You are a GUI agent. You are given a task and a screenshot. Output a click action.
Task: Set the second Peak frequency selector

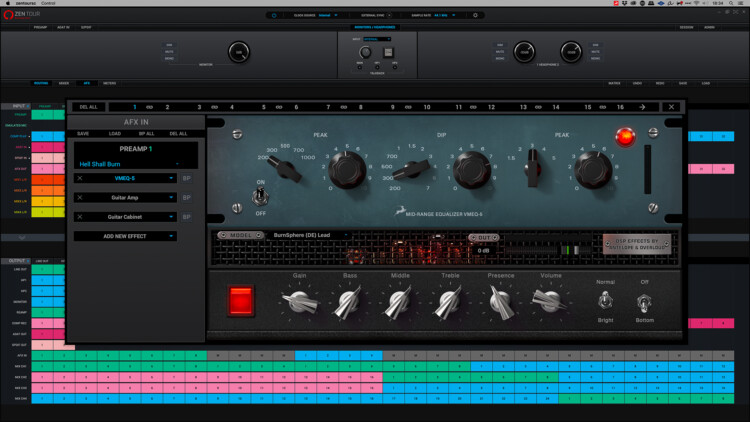pyautogui.click(x=532, y=168)
